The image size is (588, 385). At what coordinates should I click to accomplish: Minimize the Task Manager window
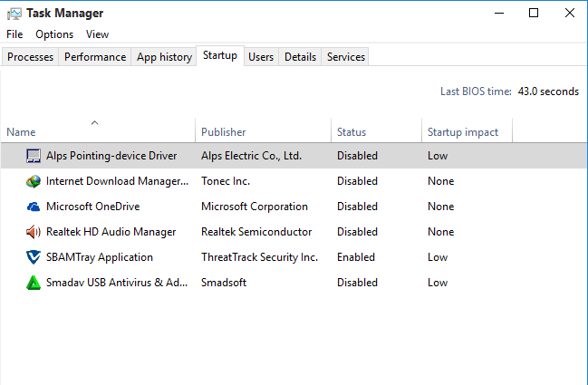click(499, 13)
